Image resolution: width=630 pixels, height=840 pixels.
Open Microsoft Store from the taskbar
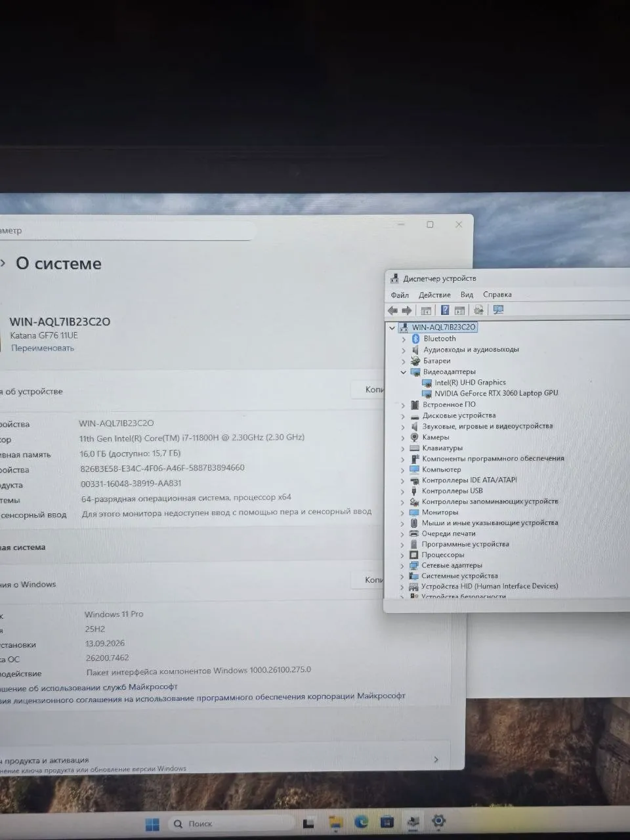click(x=387, y=822)
